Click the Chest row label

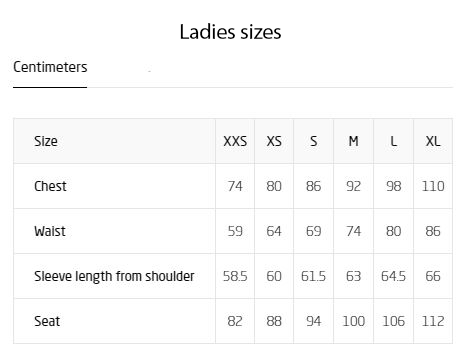[x=50, y=186]
